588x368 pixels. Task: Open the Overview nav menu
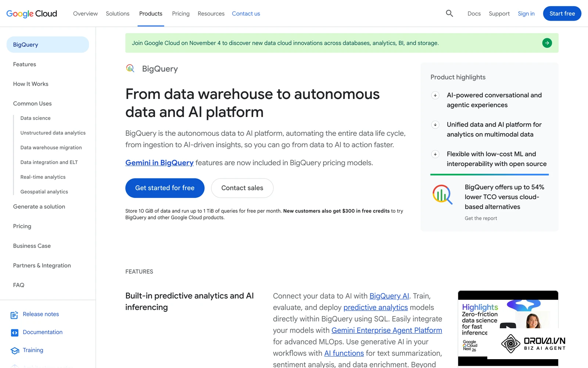point(85,14)
